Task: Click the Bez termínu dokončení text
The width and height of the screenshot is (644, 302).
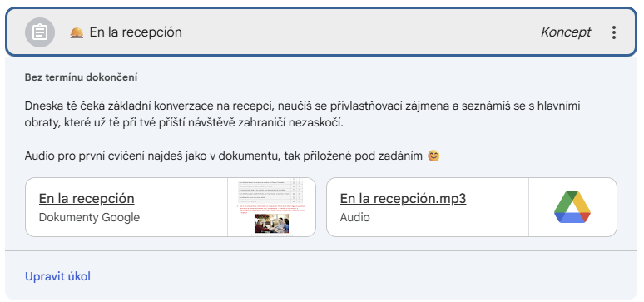Action: pyautogui.click(x=81, y=77)
